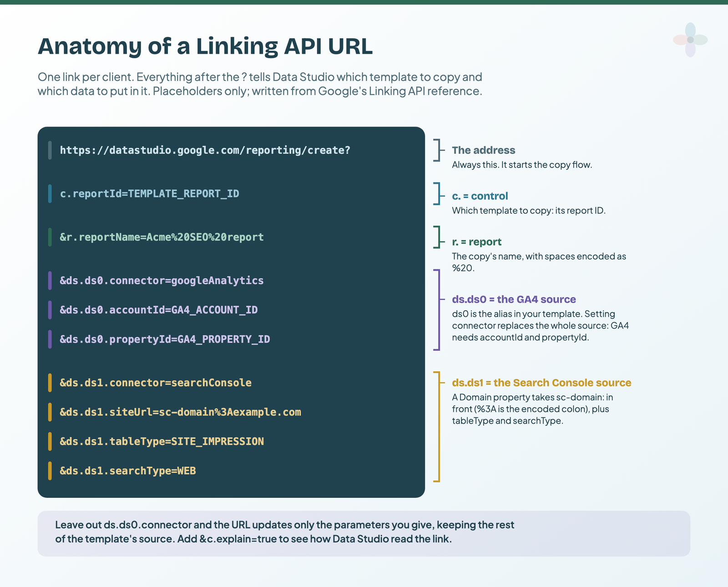Select "Which template to copy: its report ID."

(529, 211)
